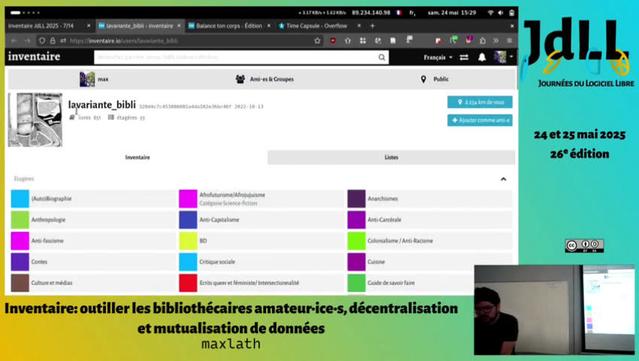Open the Anthropologie shelf

tap(93, 220)
